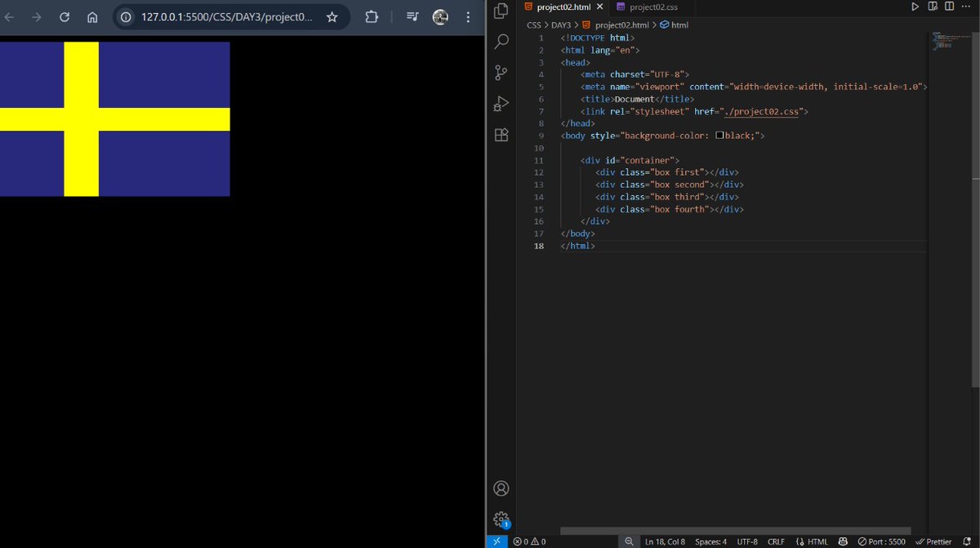
Task: Change indentation via Spaces: 4
Action: 710,541
